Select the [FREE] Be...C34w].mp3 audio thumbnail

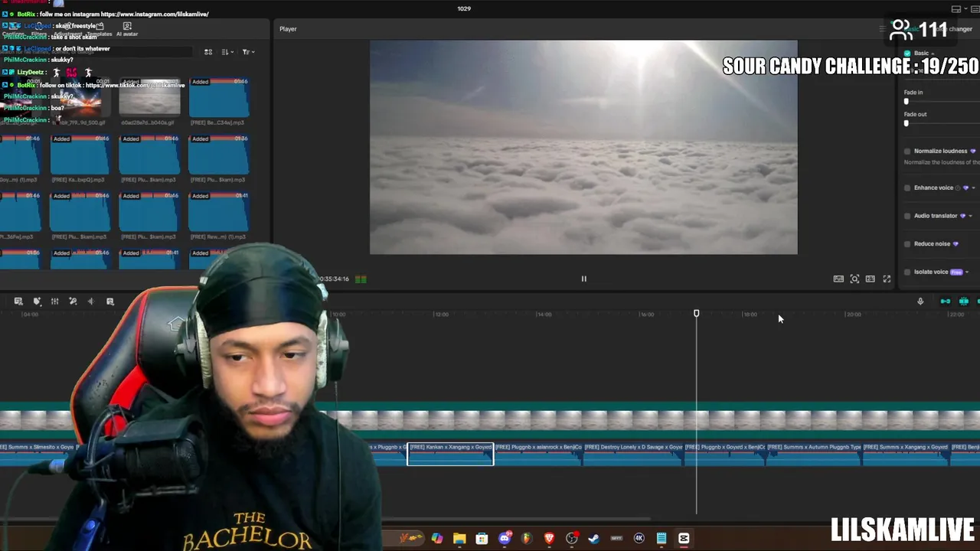tap(218, 96)
